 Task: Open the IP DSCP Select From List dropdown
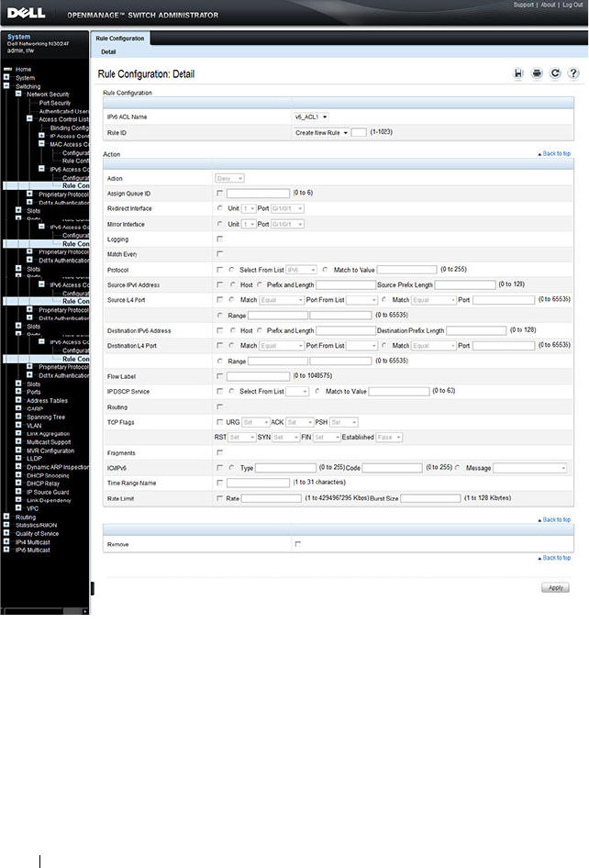pyautogui.click(x=297, y=392)
